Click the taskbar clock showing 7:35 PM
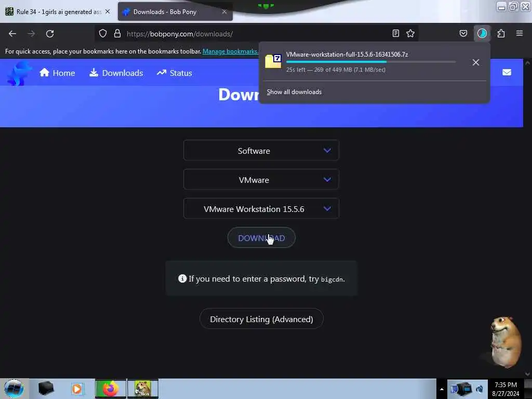This screenshot has width=532, height=399. pos(506,389)
